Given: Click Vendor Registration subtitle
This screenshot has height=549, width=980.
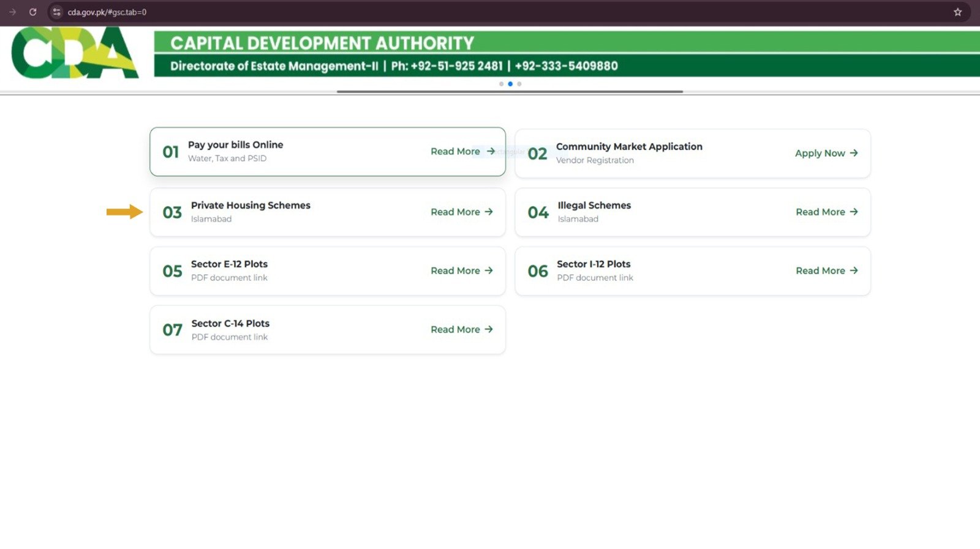Looking at the screenshot, I should pyautogui.click(x=595, y=160).
